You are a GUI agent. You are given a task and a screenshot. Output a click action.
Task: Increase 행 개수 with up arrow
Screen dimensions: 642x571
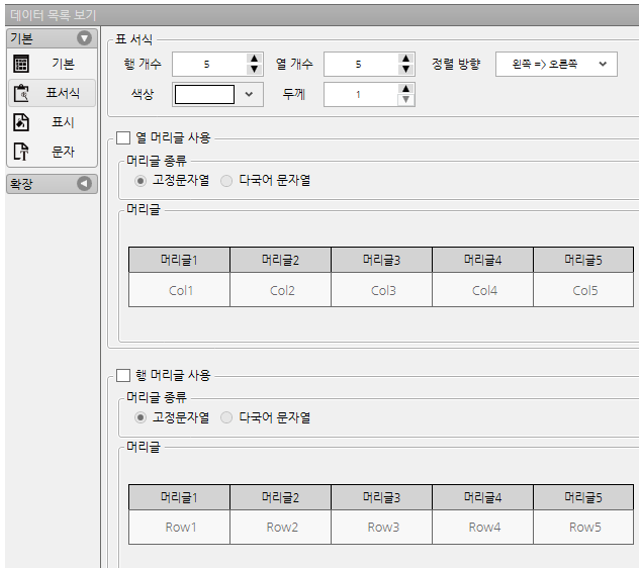point(254,59)
